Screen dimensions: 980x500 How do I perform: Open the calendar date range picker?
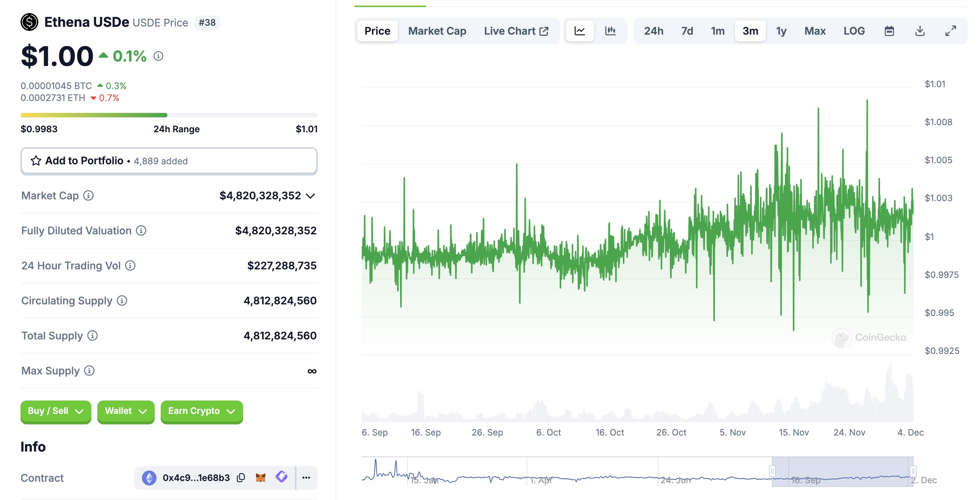pos(889,31)
